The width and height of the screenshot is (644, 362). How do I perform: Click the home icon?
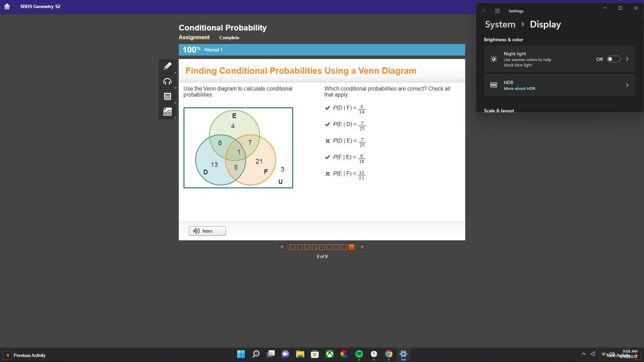coord(7,6)
